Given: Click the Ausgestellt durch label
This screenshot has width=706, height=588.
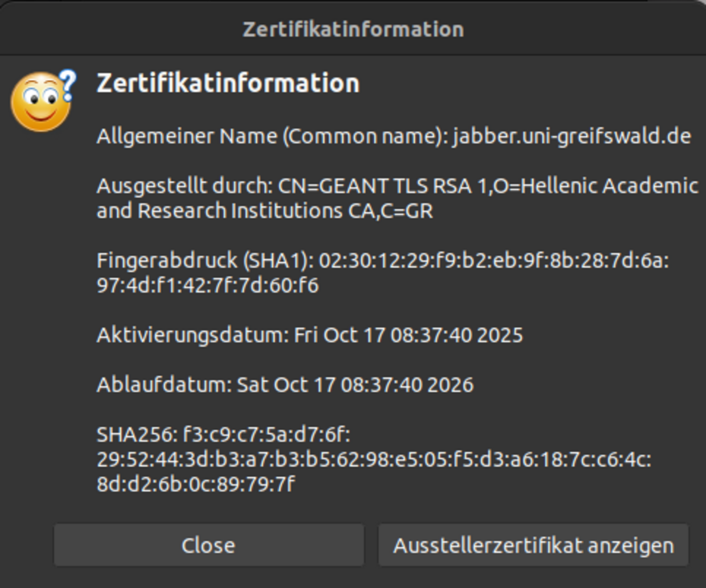Looking at the screenshot, I should 184,187.
